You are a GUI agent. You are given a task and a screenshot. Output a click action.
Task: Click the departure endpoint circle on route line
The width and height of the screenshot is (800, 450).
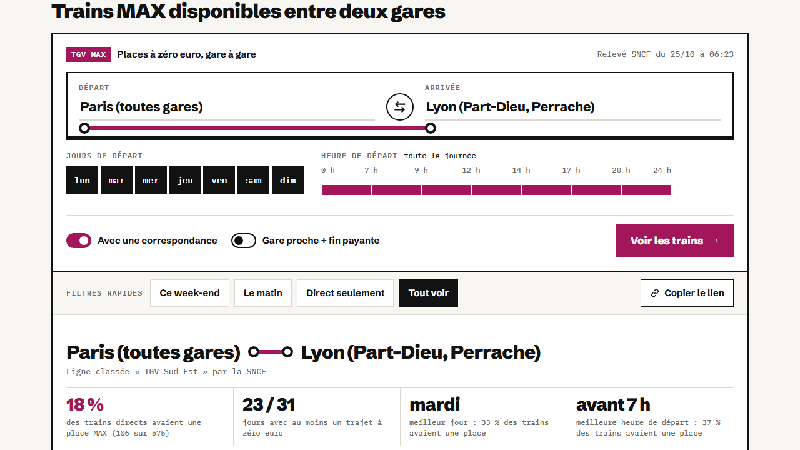coord(85,128)
